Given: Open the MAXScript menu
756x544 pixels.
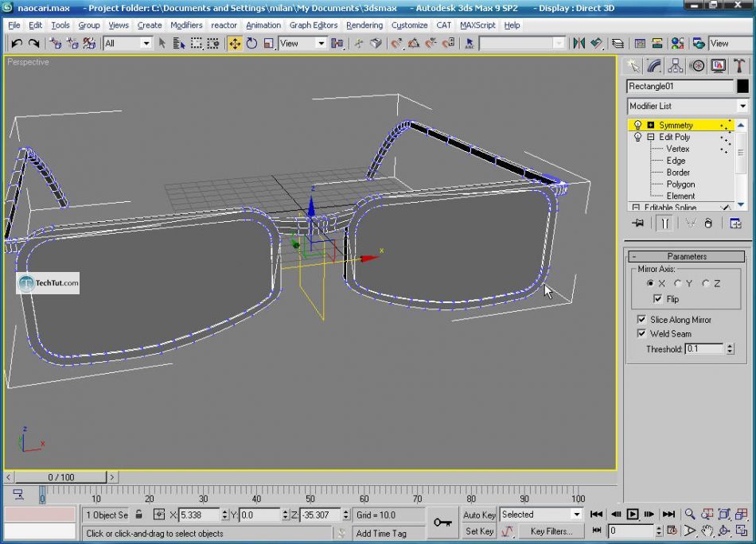Looking at the screenshot, I should pos(477,25).
